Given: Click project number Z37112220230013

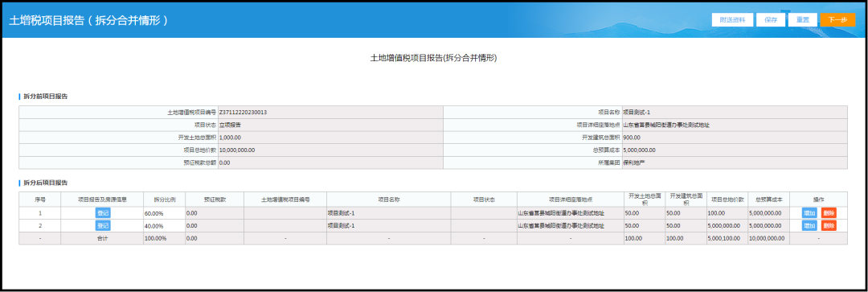Looking at the screenshot, I should pos(243,112).
